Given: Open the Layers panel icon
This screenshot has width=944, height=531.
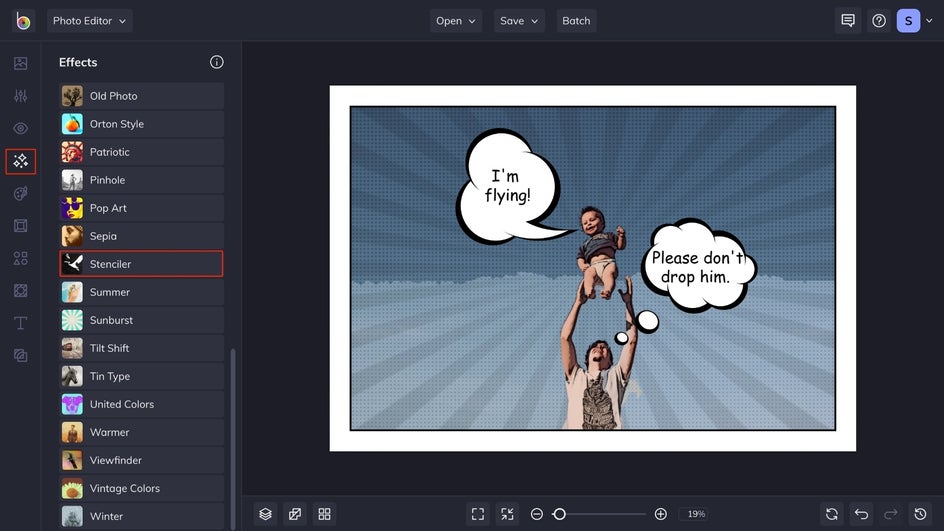Looking at the screenshot, I should (266, 514).
